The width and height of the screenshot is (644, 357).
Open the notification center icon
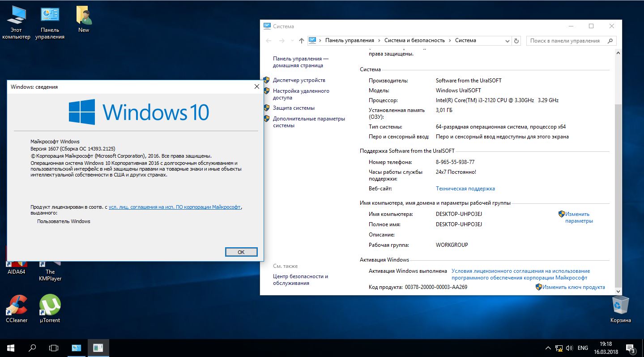tap(631, 348)
